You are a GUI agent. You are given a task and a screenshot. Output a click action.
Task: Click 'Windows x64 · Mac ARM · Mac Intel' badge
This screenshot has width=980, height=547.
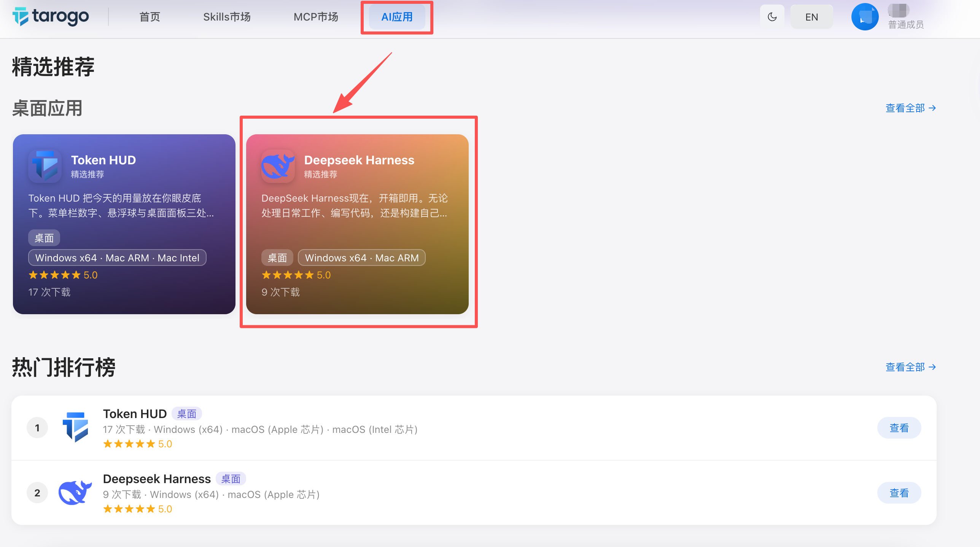point(117,258)
